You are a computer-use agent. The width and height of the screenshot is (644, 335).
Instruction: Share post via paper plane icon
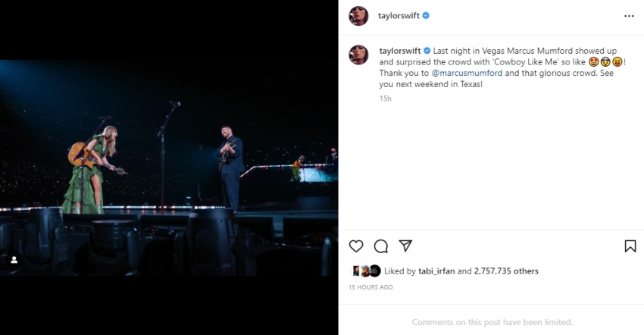point(405,246)
